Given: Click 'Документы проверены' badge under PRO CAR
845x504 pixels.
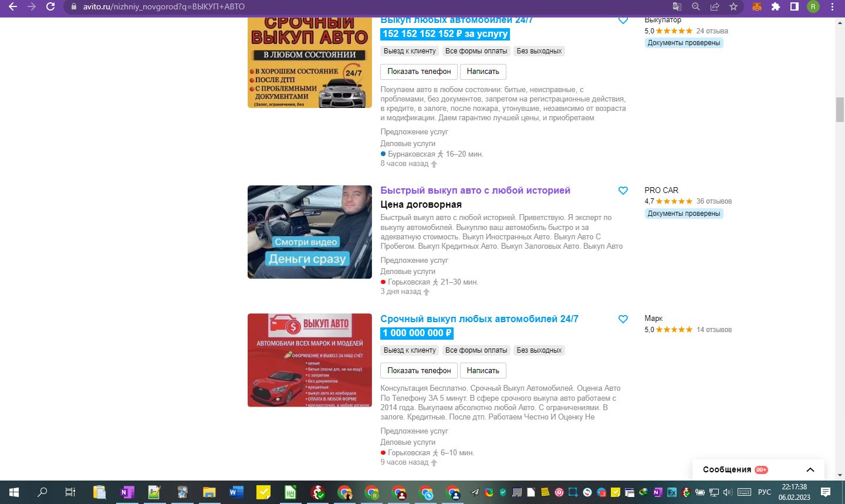Looking at the screenshot, I should 684,214.
